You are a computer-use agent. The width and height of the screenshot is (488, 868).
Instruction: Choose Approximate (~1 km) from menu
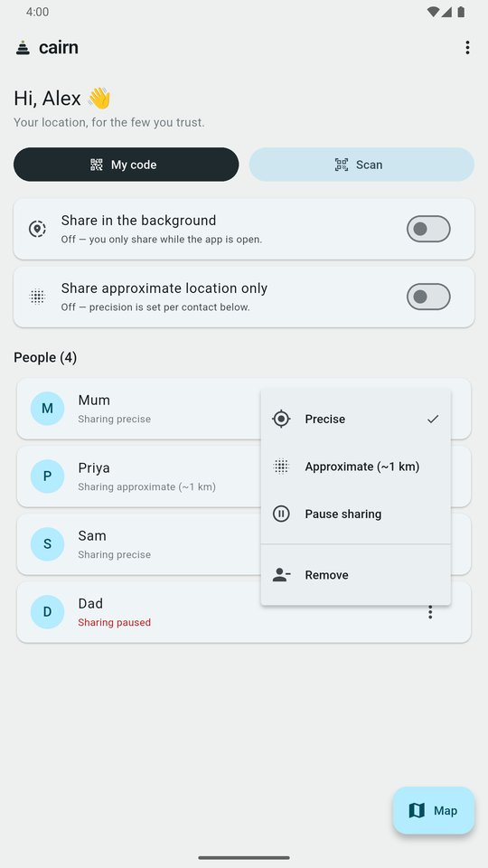click(356, 467)
